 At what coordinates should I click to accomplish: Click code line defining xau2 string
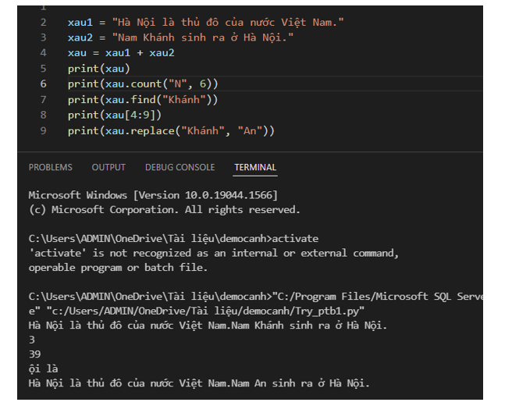[x=180, y=37]
